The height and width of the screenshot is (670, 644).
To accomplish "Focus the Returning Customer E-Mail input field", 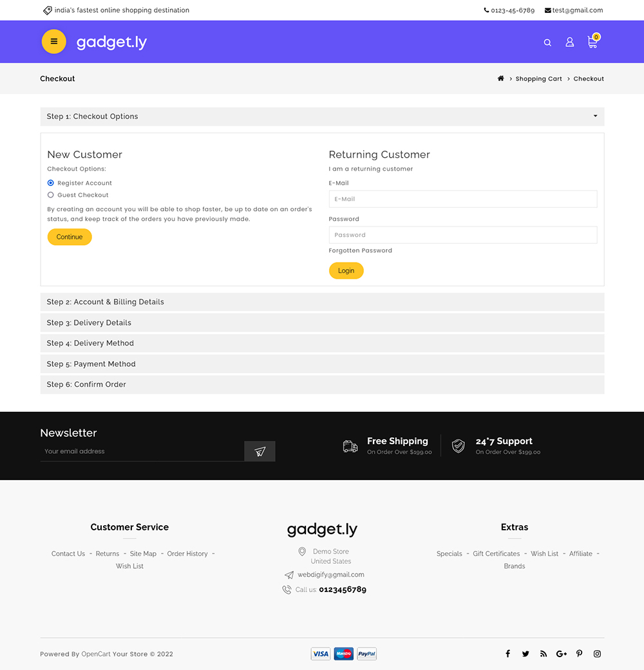I will point(462,199).
